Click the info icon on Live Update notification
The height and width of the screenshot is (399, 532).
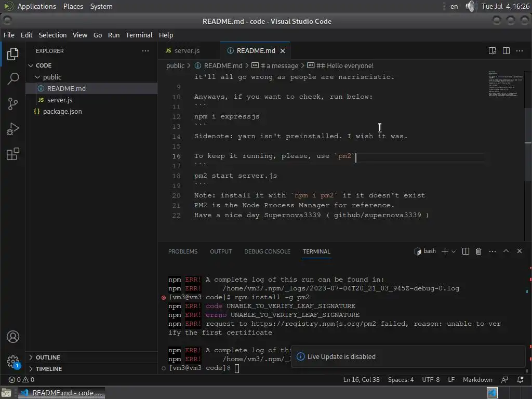(300, 356)
